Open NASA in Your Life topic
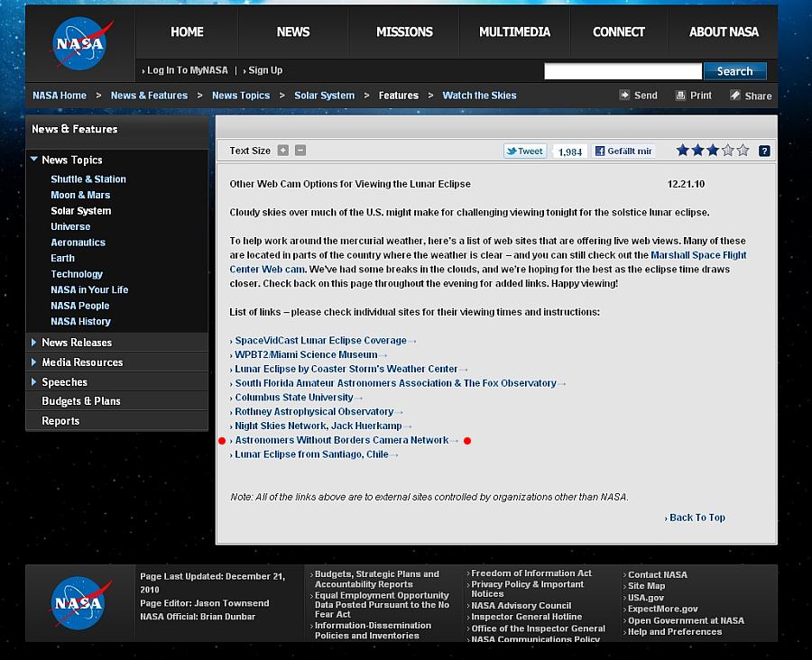 click(x=89, y=290)
